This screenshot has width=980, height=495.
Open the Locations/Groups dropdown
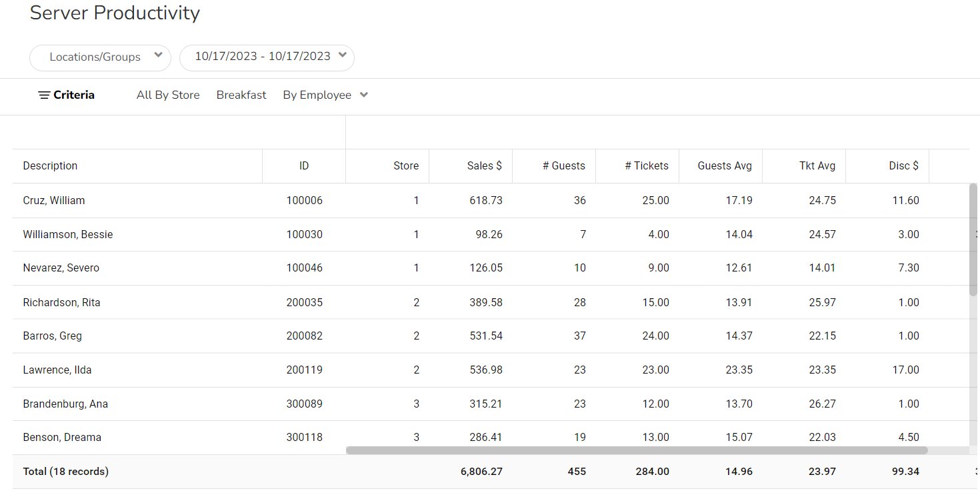pyautogui.click(x=100, y=57)
